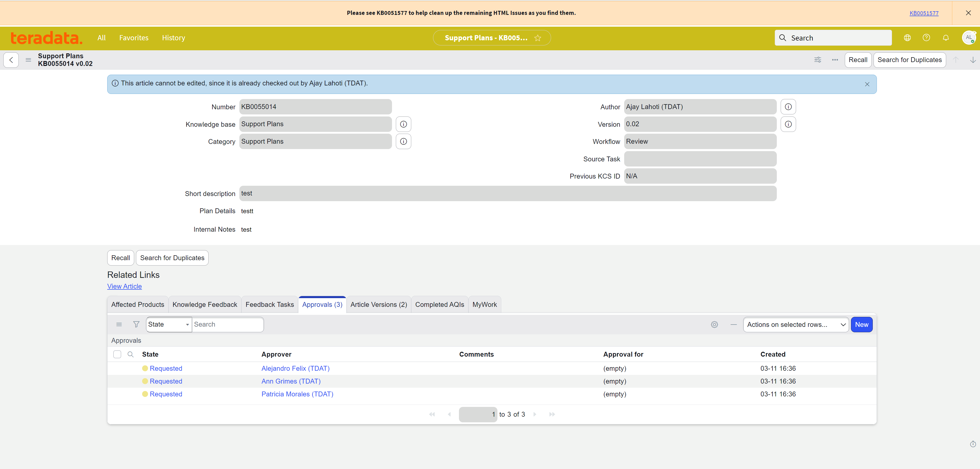This screenshot has width=980, height=469.
Task: Click the back arrow button
Action: pos(11,60)
